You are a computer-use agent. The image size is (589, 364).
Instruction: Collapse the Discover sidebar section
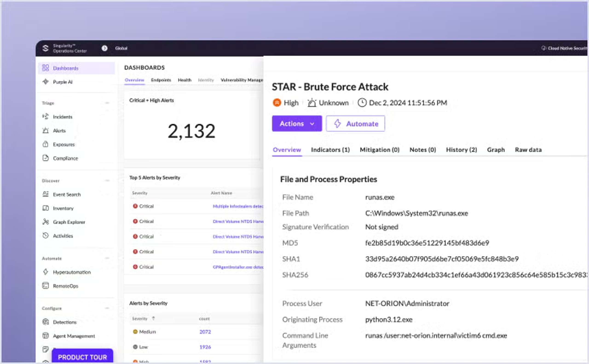pos(107,180)
